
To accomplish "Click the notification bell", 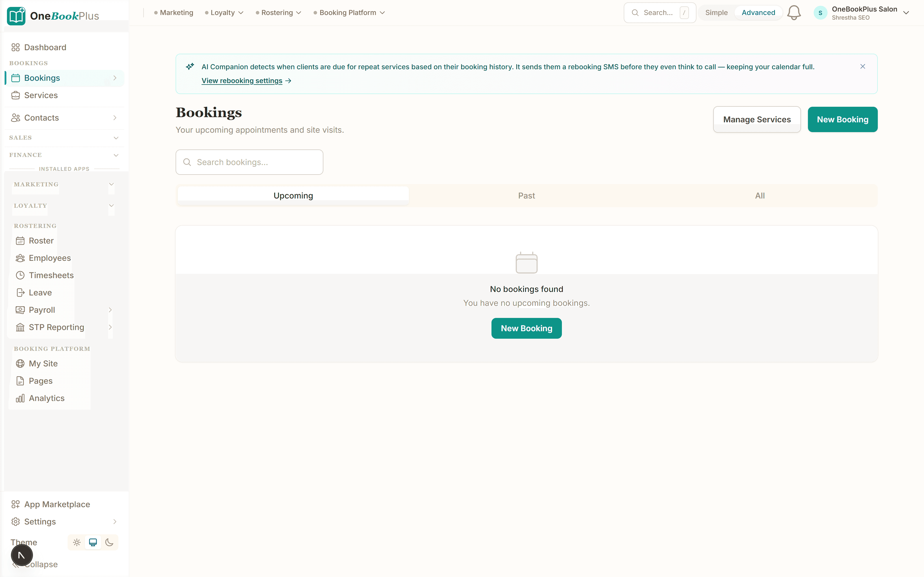I will tap(794, 12).
